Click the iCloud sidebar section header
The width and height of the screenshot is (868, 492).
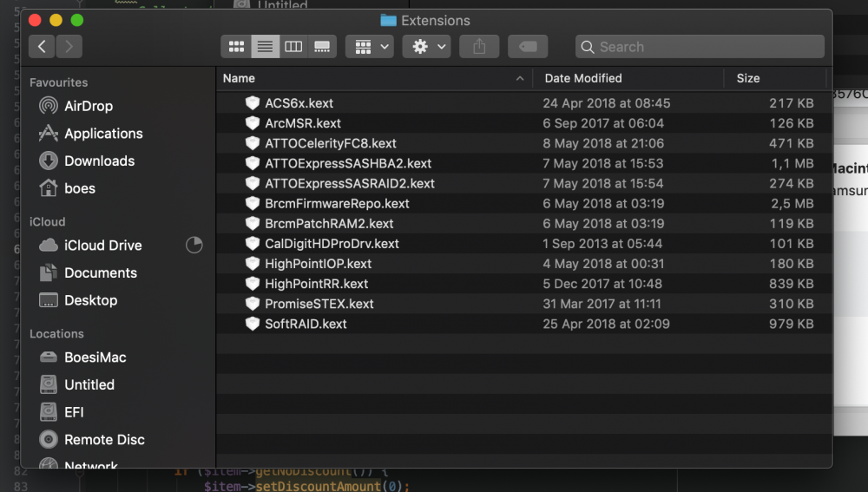point(47,221)
